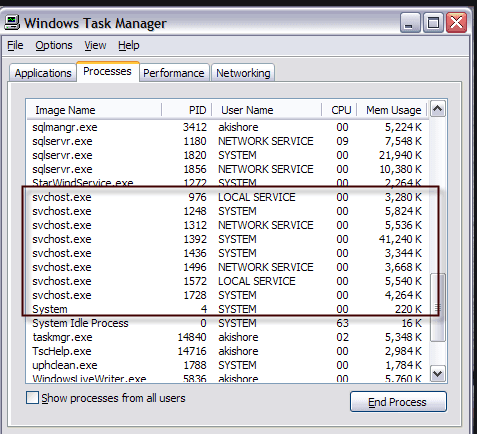This screenshot has height=434, width=477.
Task: Click the scrollbar up arrow
Action: (x=437, y=109)
